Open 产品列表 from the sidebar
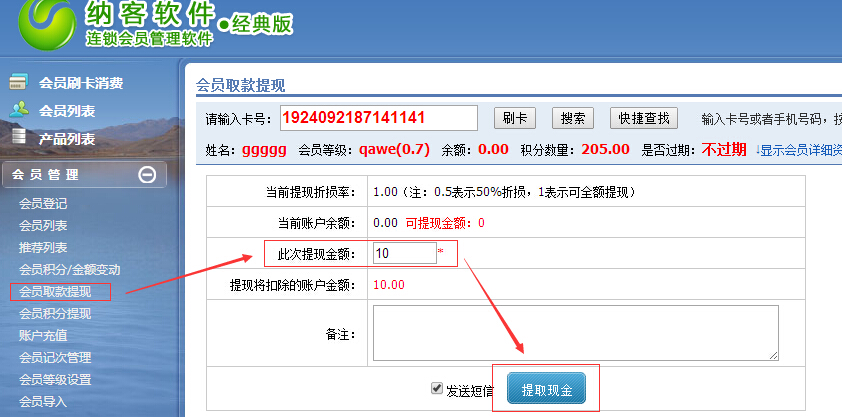 (x=67, y=139)
